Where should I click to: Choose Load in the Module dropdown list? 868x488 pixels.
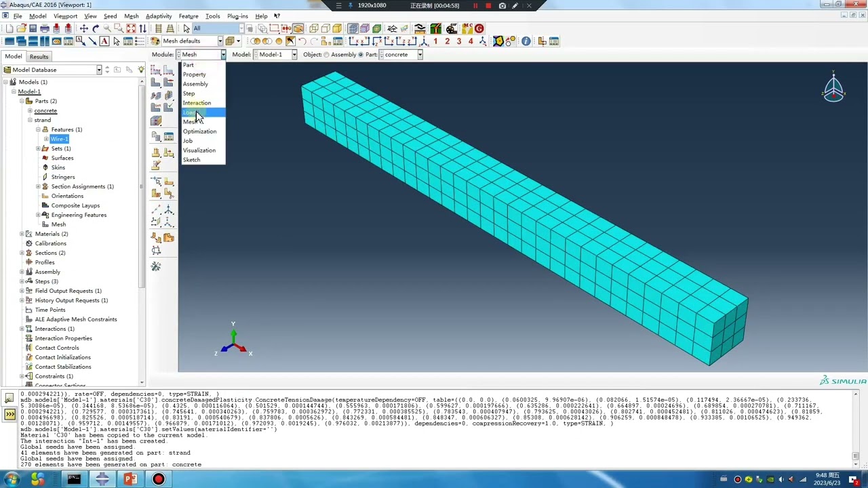(x=203, y=113)
